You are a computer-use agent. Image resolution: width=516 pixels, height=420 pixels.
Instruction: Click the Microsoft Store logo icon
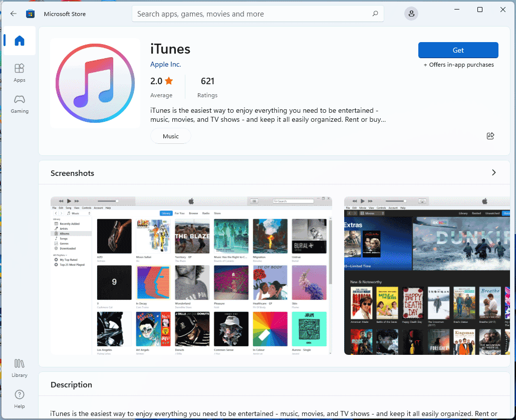30,14
